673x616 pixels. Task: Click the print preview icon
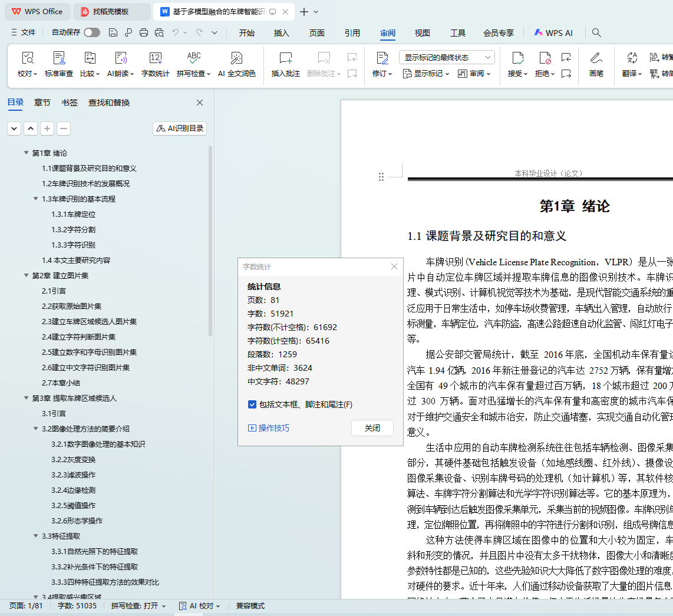[159, 32]
